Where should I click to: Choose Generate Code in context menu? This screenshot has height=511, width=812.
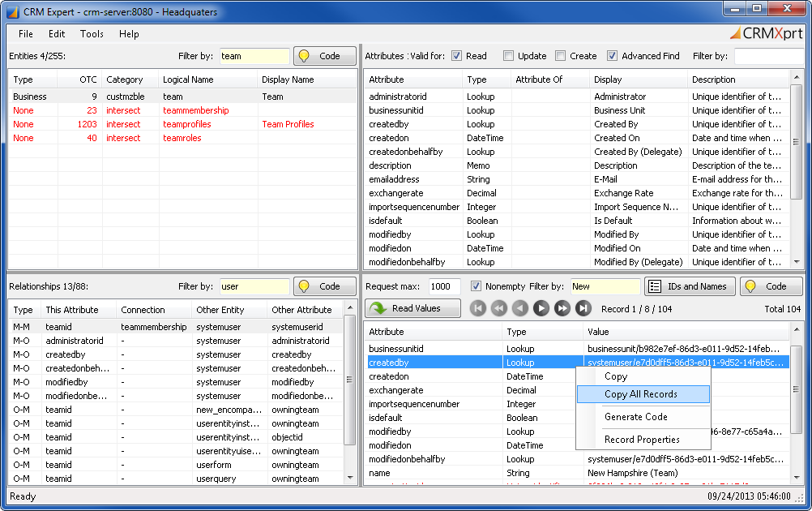tap(643, 417)
